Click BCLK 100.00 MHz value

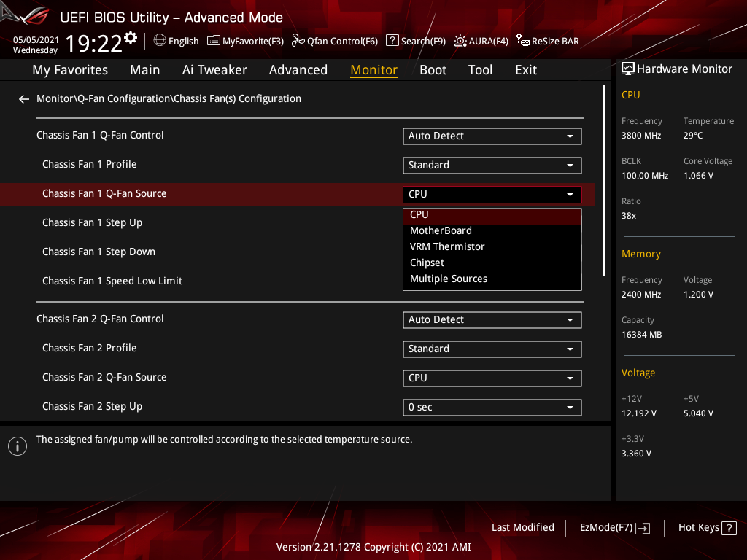coord(645,176)
